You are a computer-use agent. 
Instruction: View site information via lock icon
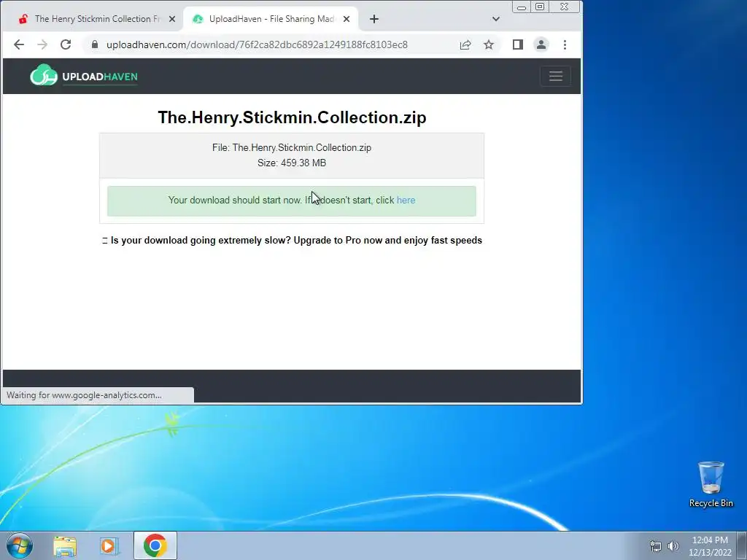click(95, 44)
